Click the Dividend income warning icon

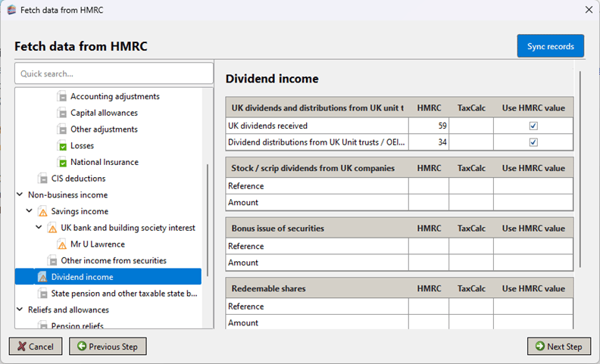pos(42,277)
